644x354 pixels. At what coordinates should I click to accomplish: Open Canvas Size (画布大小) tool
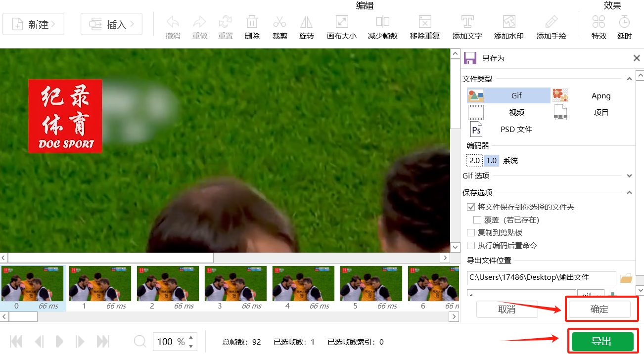pos(341,27)
